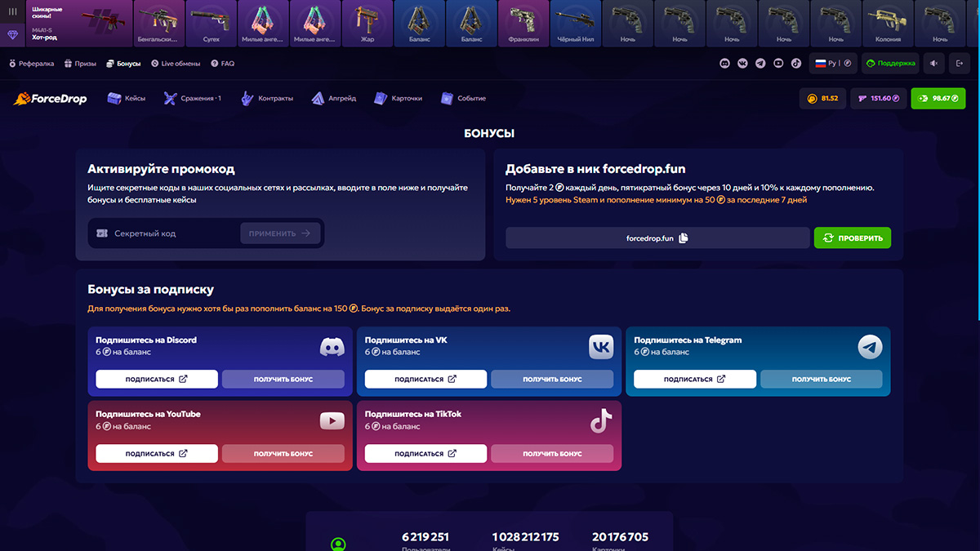Click the Telegram logo on the Telegram card

pyautogui.click(x=871, y=348)
